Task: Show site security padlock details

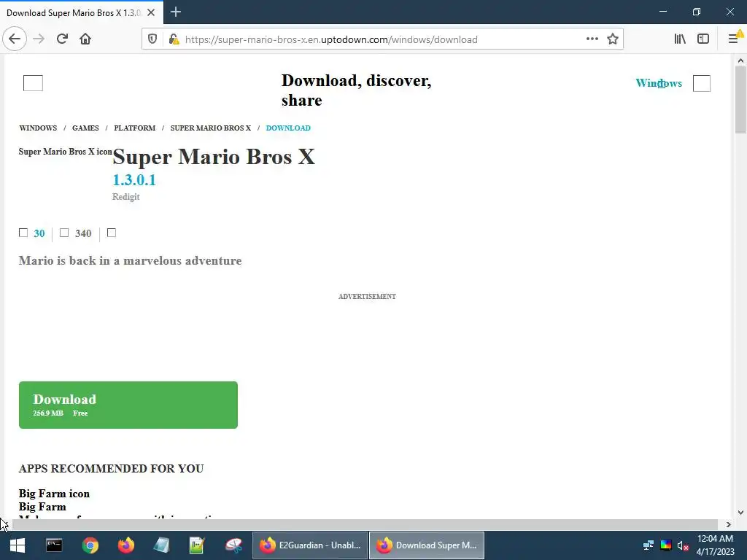Action: [174, 39]
